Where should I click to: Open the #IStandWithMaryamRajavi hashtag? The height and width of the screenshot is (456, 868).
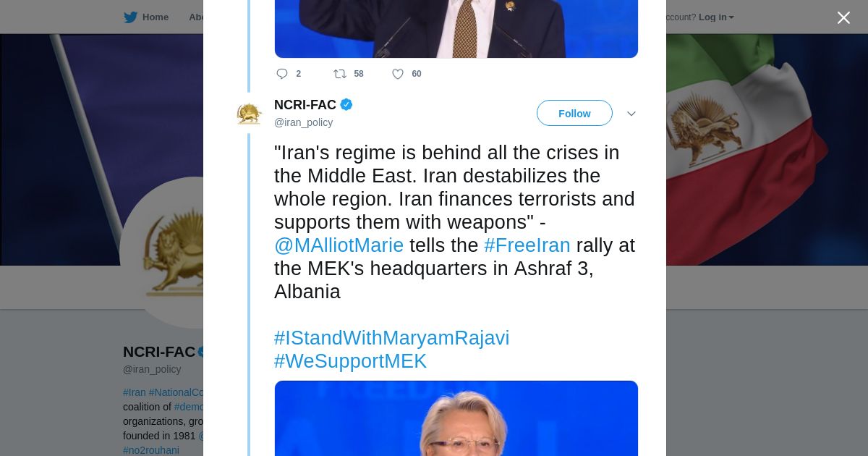[x=391, y=338]
